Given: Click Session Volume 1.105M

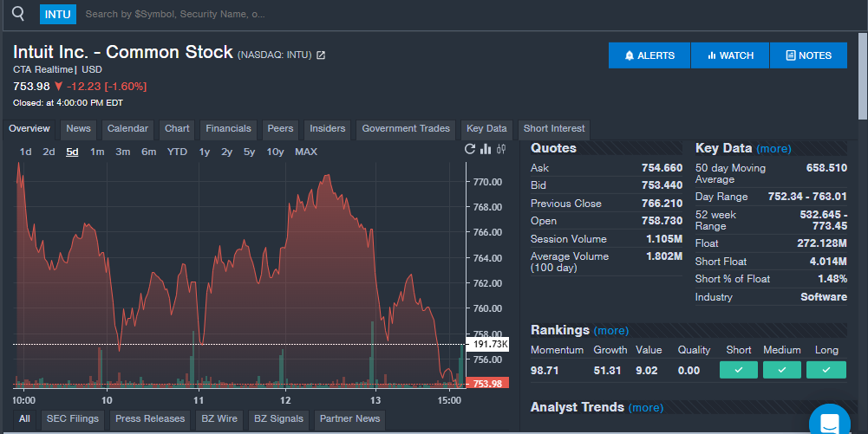Looking at the screenshot, I should 664,239.
